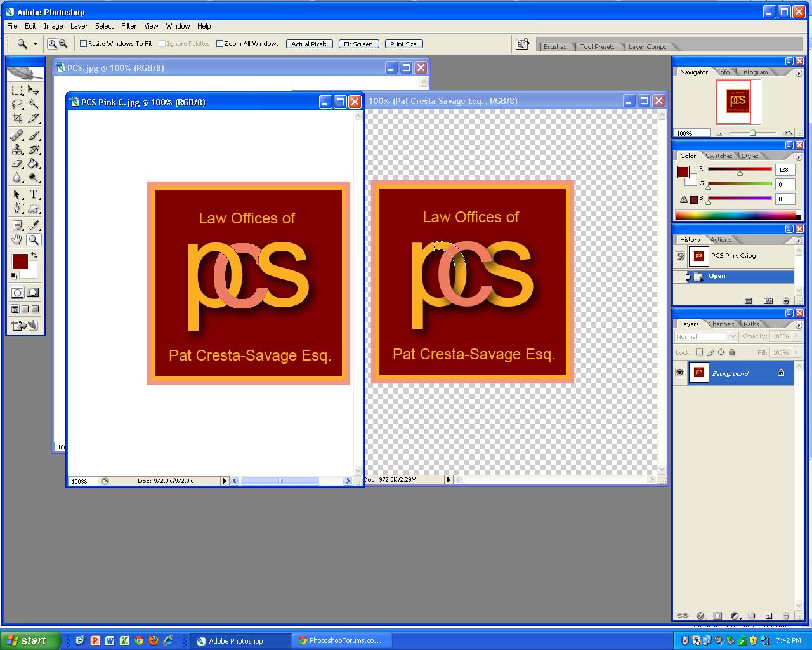812x650 pixels.
Task: Choose the Horizontal Type tool
Action: point(34,194)
